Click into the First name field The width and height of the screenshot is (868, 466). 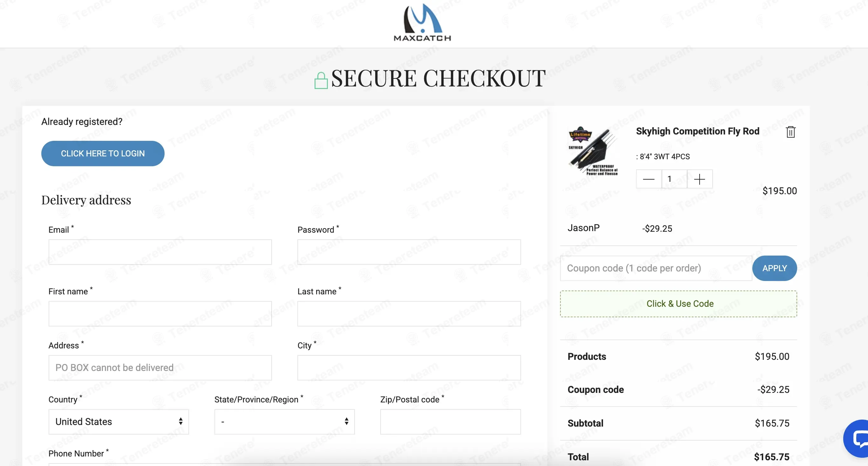[160, 314]
